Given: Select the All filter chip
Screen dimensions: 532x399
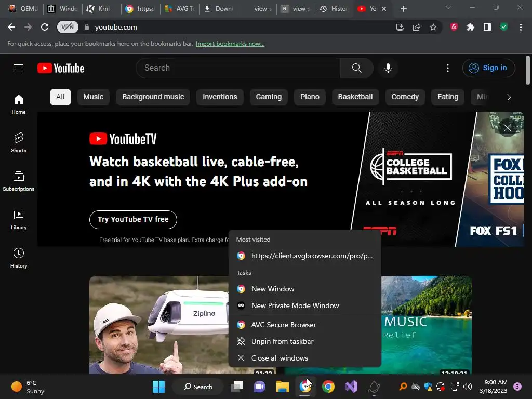Looking at the screenshot, I should pyautogui.click(x=60, y=97).
